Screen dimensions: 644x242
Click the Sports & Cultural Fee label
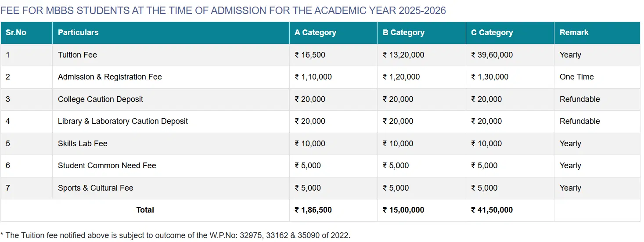(x=95, y=188)
